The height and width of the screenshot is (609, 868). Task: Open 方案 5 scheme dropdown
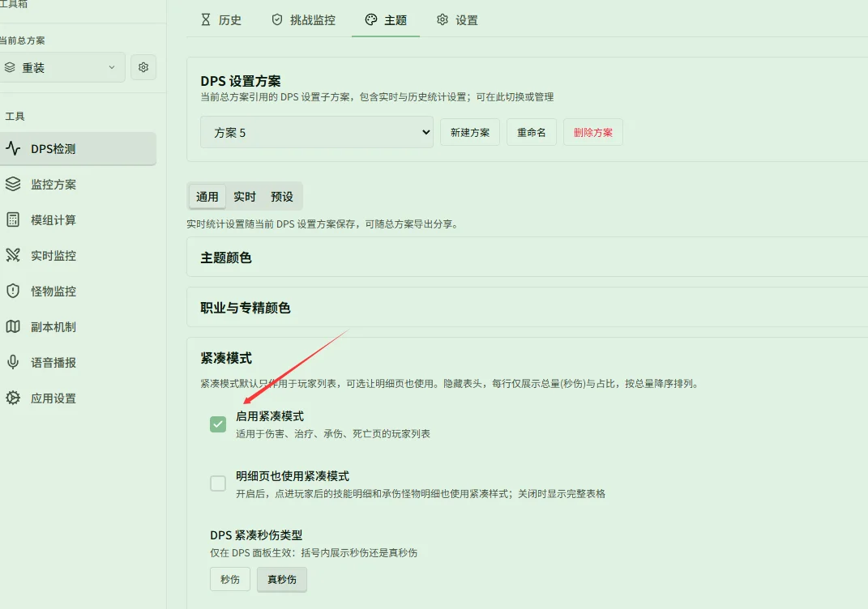[x=317, y=132]
